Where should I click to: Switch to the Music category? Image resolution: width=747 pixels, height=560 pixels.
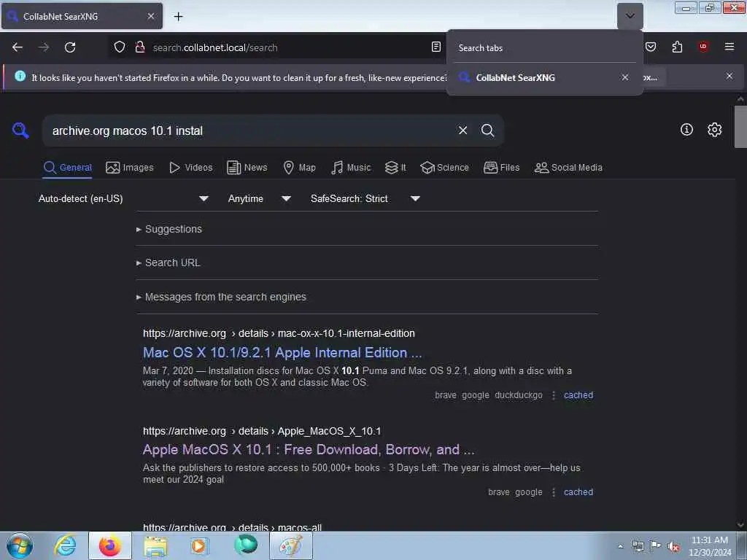pyautogui.click(x=351, y=168)
